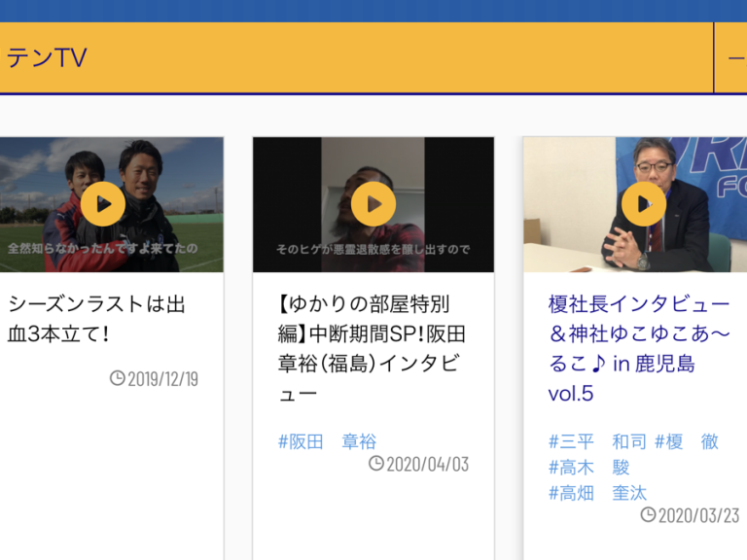
Task: Open the 【ゆかりの部屋特別編】中断期間SP title link
Action: click(x=372, y=349)
